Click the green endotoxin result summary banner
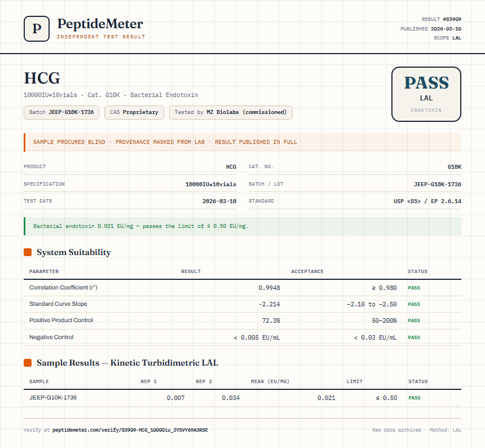The image size is (485, 448). pos(242,226)
